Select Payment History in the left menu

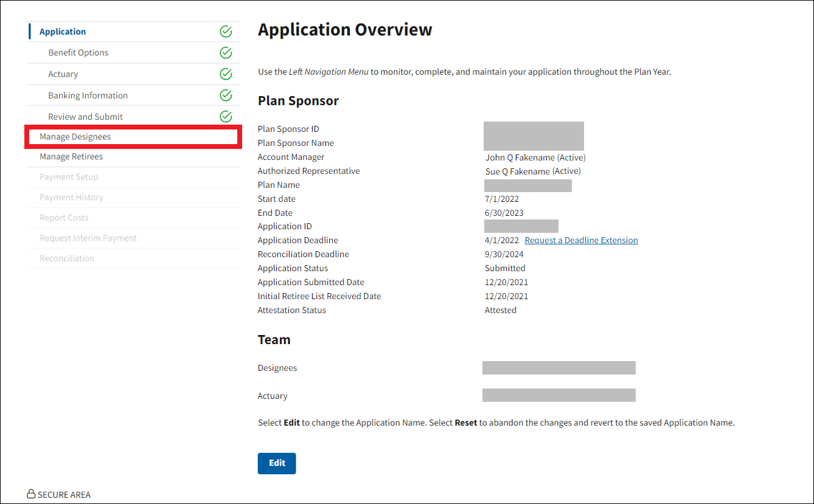click(71, 198)
